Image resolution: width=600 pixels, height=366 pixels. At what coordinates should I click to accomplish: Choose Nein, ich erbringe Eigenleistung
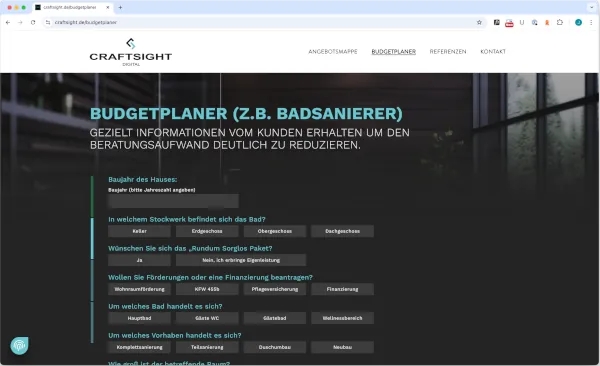click(x=241, y=260)
